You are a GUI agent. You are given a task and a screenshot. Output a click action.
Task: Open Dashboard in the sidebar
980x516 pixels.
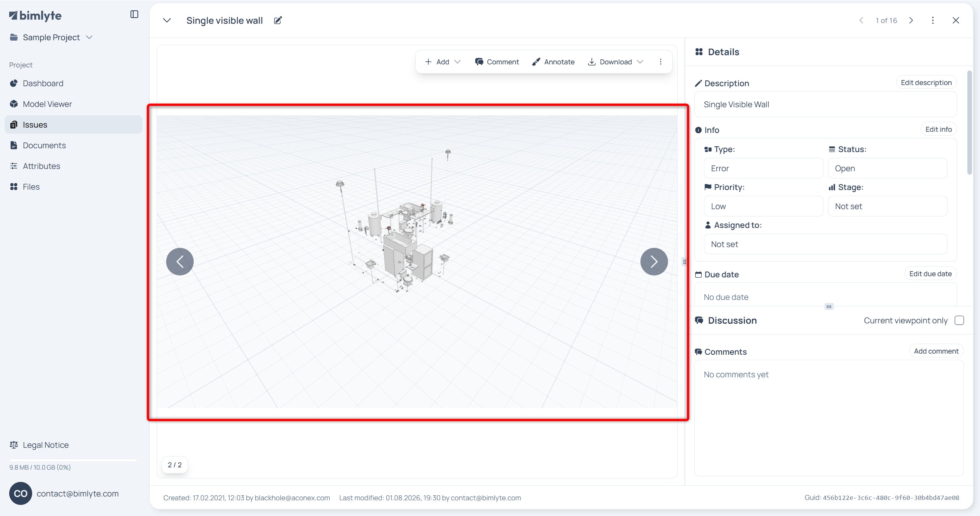(x=73, y=84)
